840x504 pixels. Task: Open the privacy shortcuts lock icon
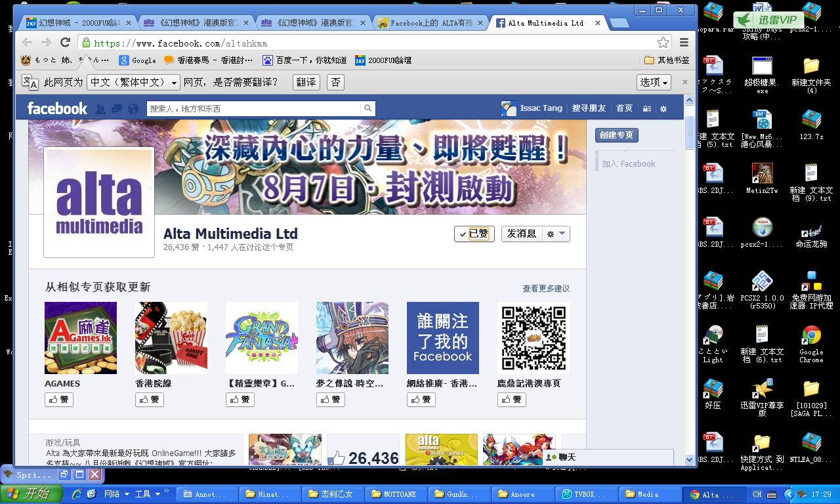[x=647, y=109]
